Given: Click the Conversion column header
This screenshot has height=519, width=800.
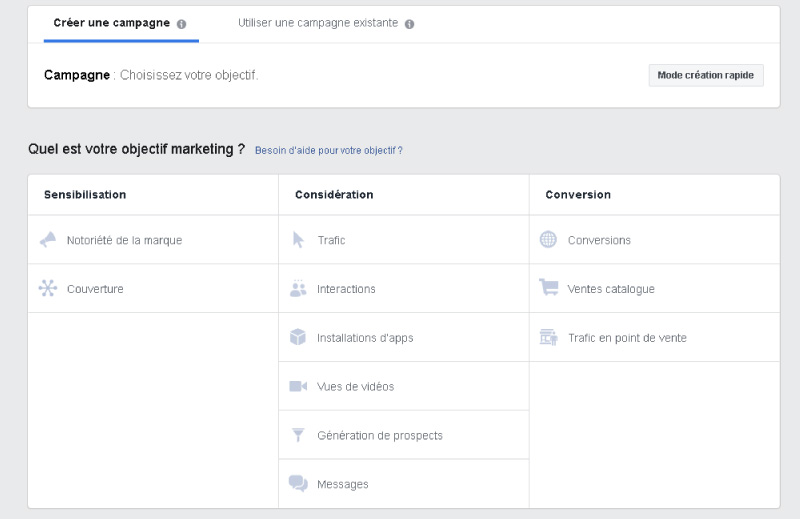Looking at the screenshot, I should point(578,194).
